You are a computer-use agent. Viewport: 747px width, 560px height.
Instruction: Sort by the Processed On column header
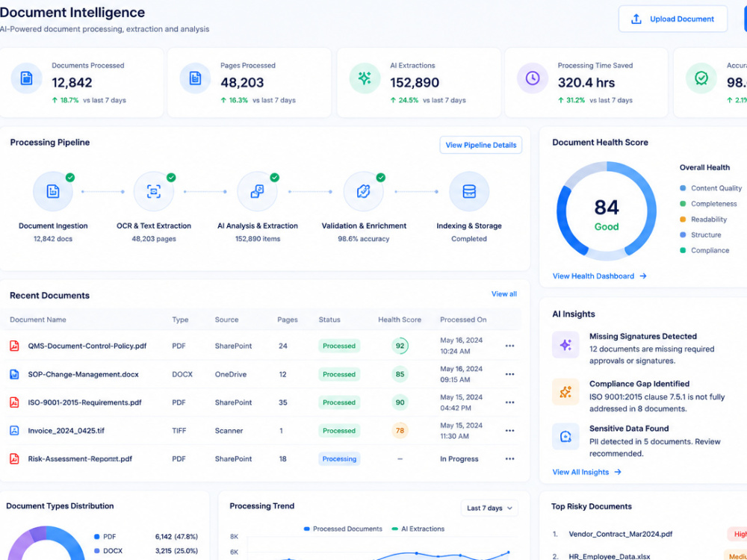[x=463, y=320]
